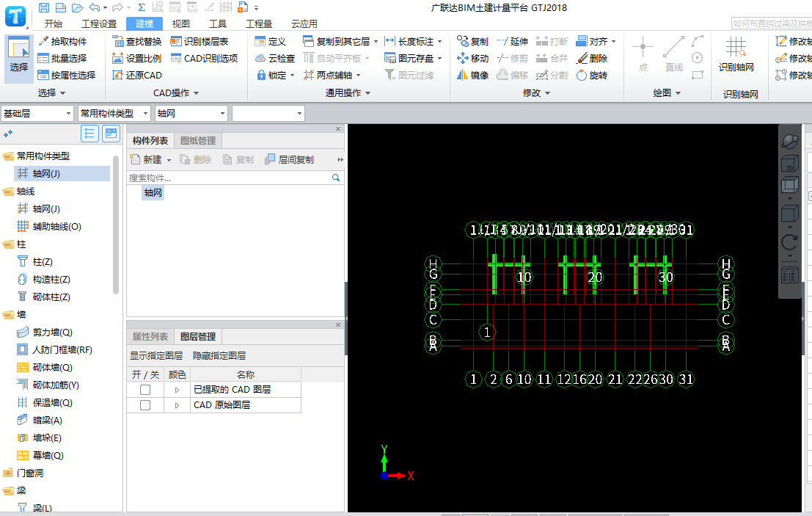Viewport: 812px width, 516px height.
Task: Open the 开始 ribbon tab
Action: [x=54, y=23]
